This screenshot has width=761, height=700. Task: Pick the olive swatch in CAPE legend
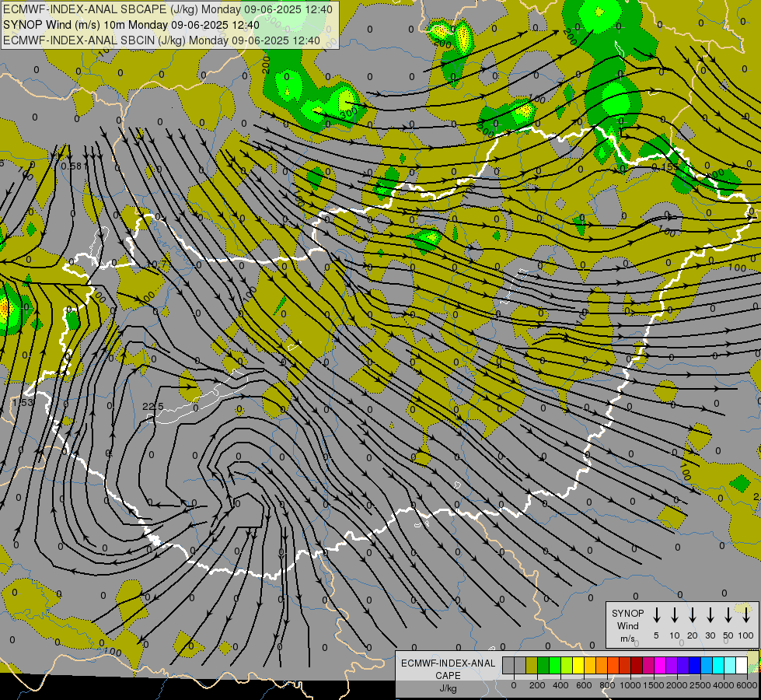pyautogui.click(x=532, y=665)
